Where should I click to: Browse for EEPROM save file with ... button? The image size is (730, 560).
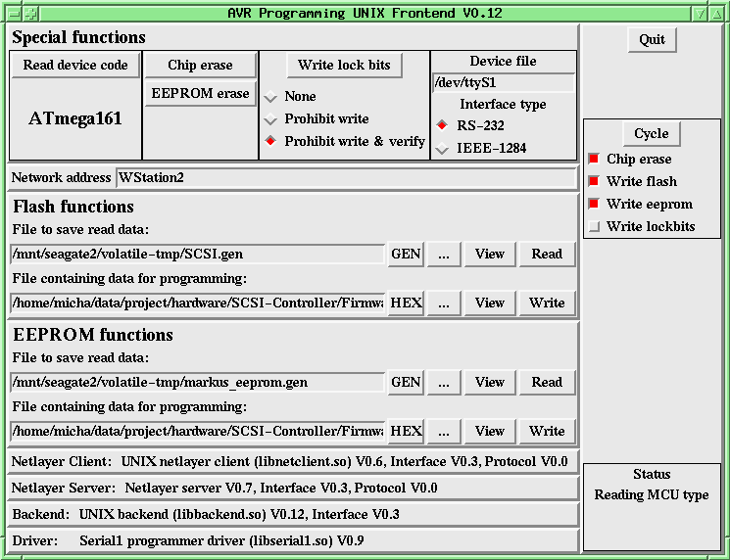coord(444,383)
